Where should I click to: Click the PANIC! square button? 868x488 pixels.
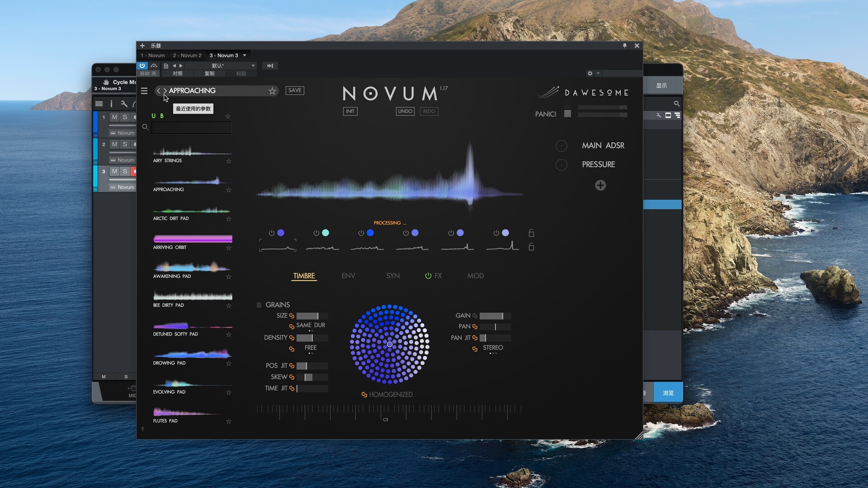[x=567, y=114]
